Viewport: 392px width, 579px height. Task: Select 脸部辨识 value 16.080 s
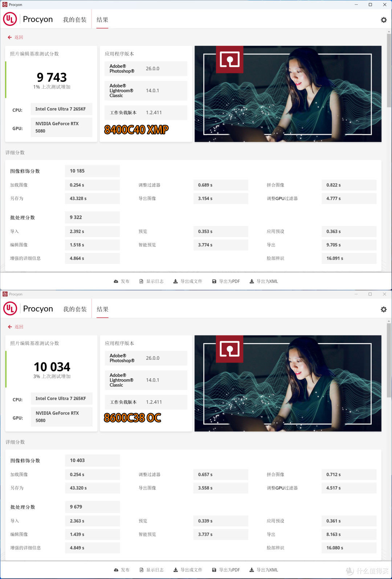coord(349,548)
